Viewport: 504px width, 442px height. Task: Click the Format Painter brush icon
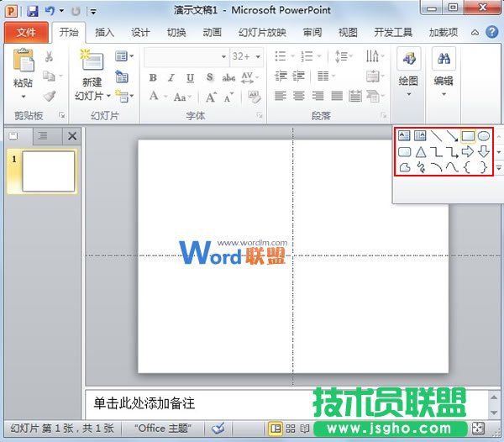[x=49, y=97]
